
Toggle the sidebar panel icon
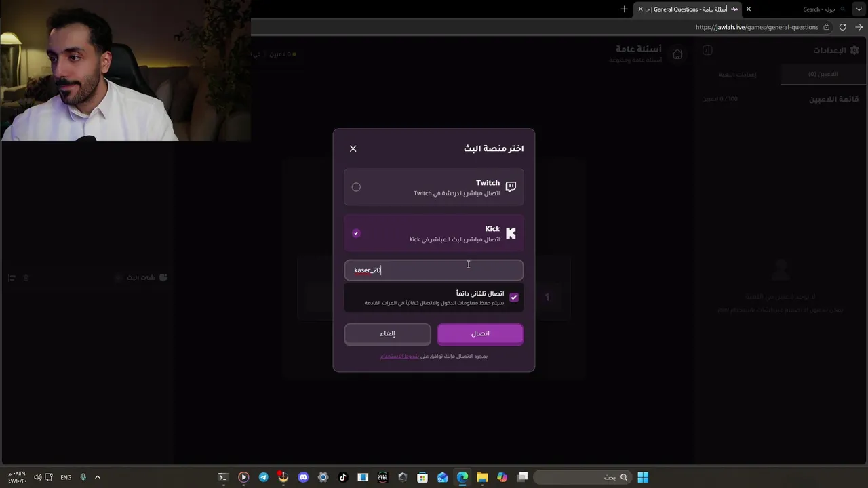pos(707,50)
